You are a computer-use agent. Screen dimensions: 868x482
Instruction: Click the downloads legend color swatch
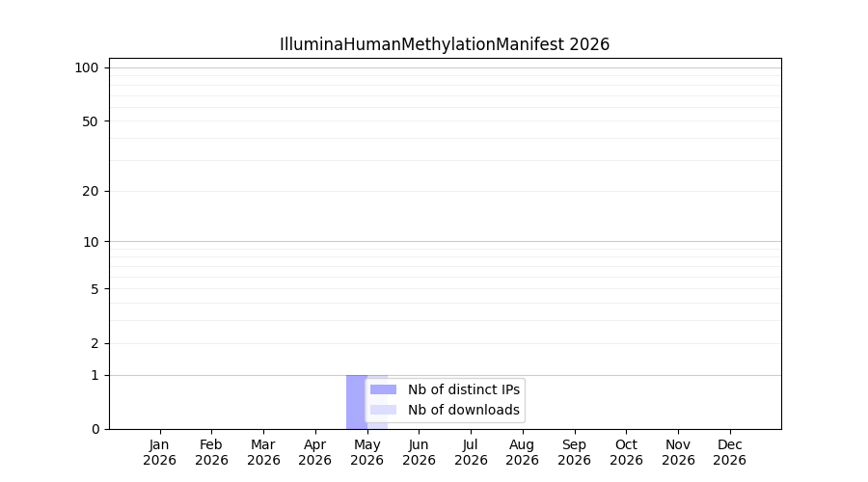(383, 410)
